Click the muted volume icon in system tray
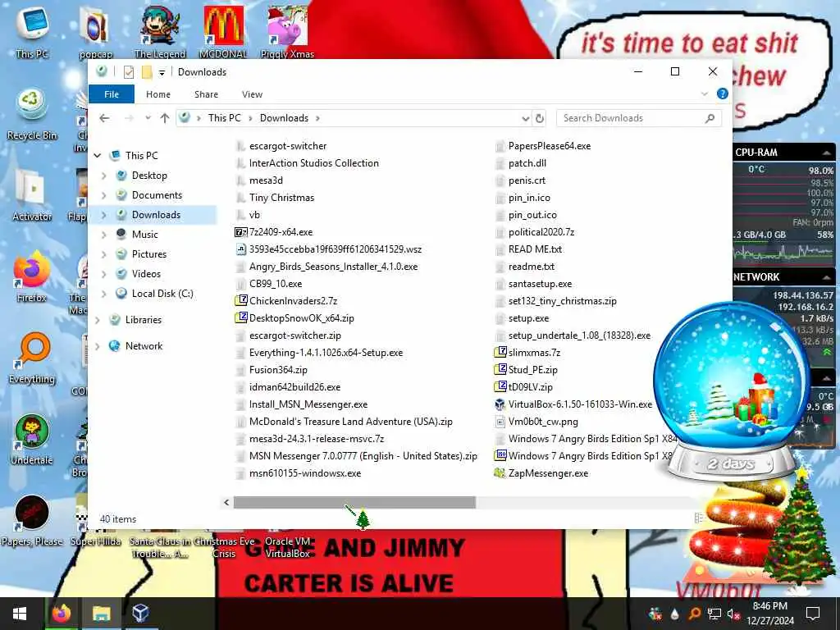The image size is (840, 630). click(733, 614)
